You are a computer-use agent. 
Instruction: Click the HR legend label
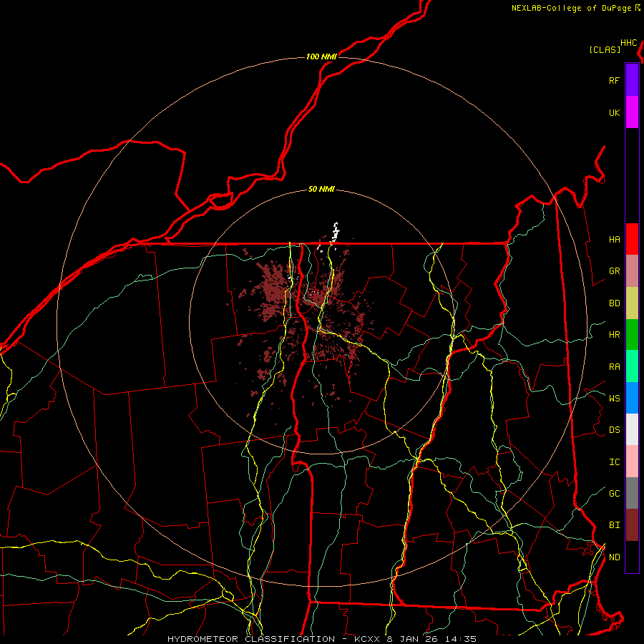[614, 335]
